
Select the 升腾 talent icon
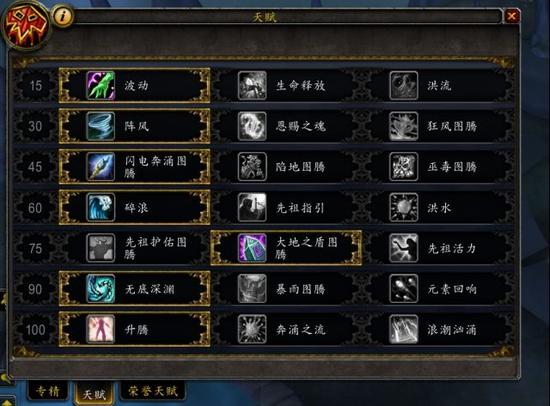[101, 329]
